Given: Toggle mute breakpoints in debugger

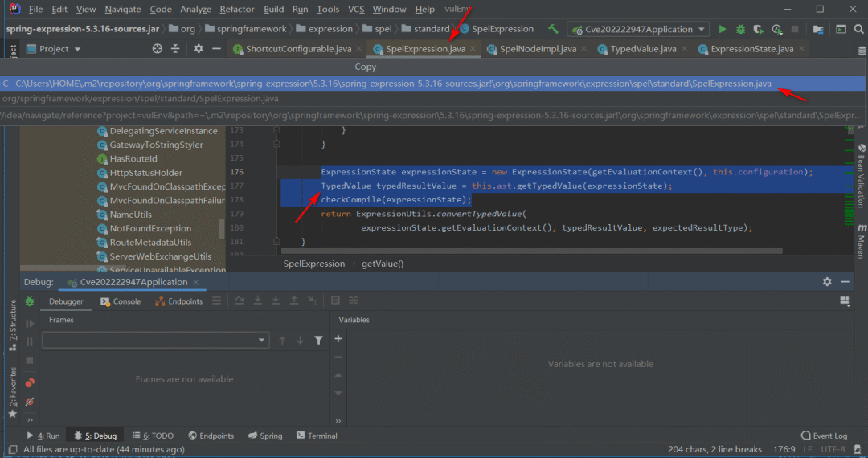Looking at the screenshot, I should 30,402.
